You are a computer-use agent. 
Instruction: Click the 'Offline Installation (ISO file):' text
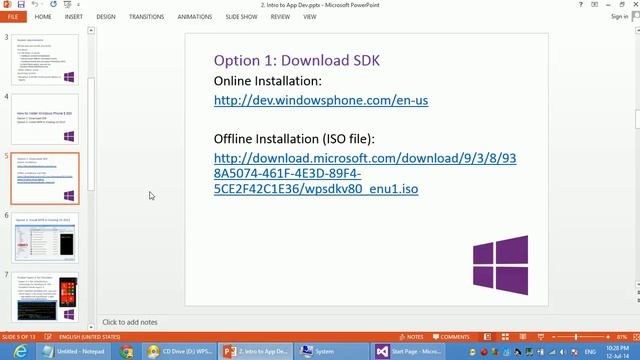pos(294,139)
